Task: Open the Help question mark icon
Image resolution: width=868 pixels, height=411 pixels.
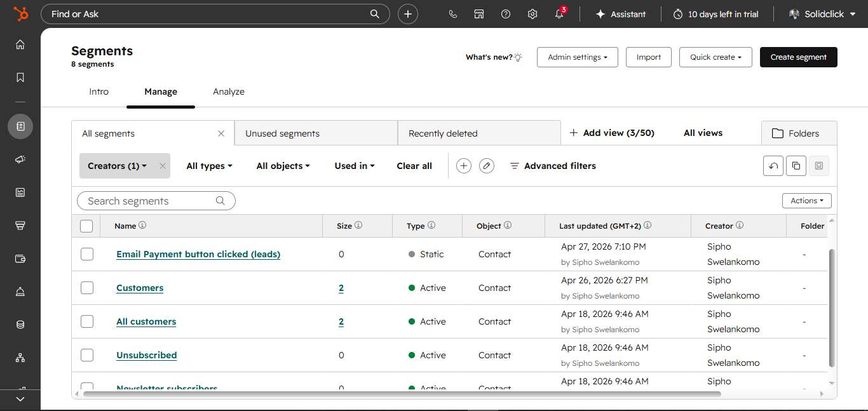Action: (x=506, y=14)
